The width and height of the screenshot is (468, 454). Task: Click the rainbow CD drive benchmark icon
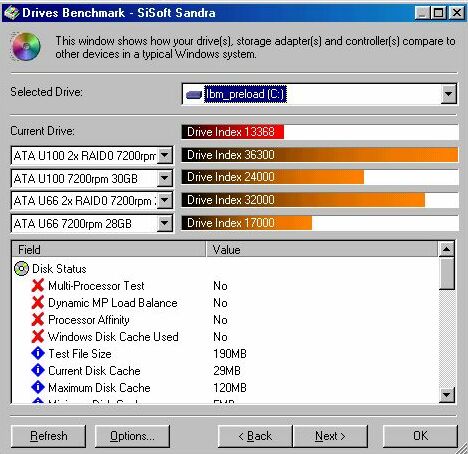click(25, 47)
